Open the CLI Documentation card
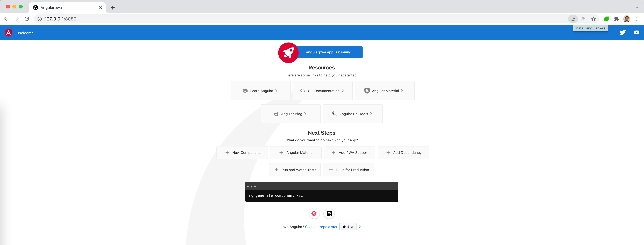Viewport: 644px width, 245px height. [322, 91]
